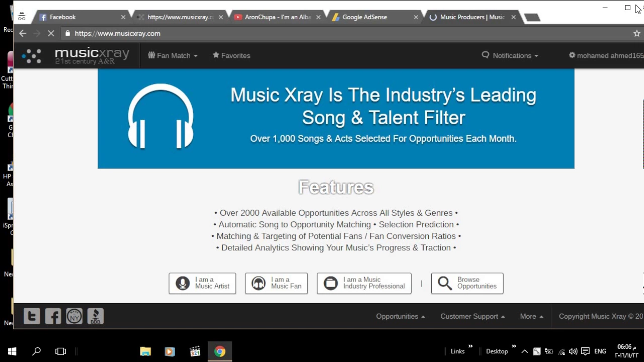
Task: Expand the Customer Support footer menu
Action: click(x=472, y=316)
